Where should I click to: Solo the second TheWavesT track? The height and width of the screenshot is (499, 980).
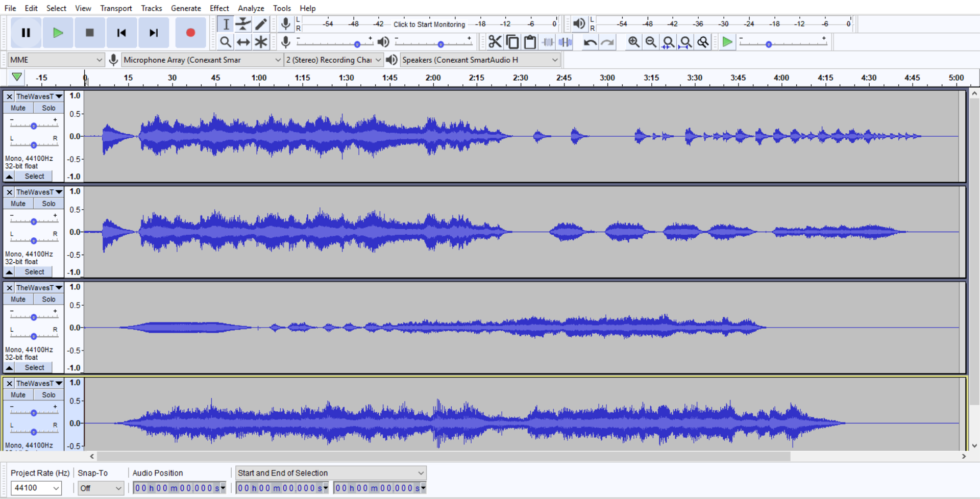tap(48, 204)
